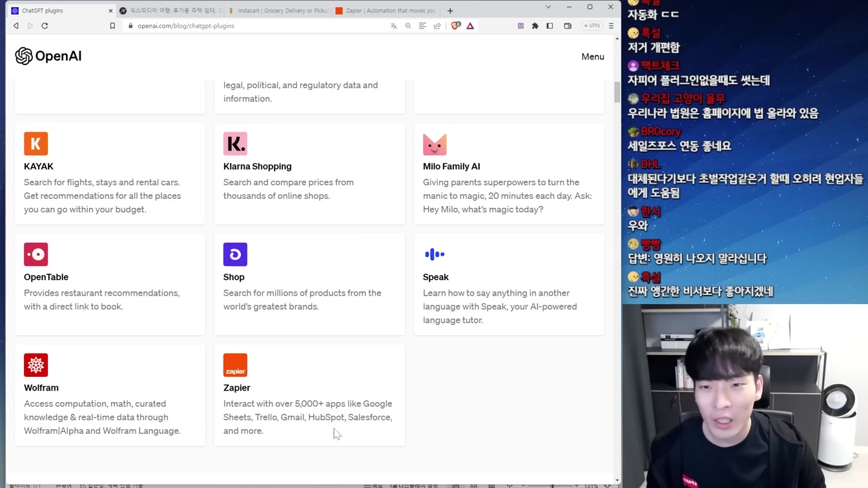The width and height of the screenshot is (868, 488).
Task: Click the Shop title text
Action: tap(234, 277)
